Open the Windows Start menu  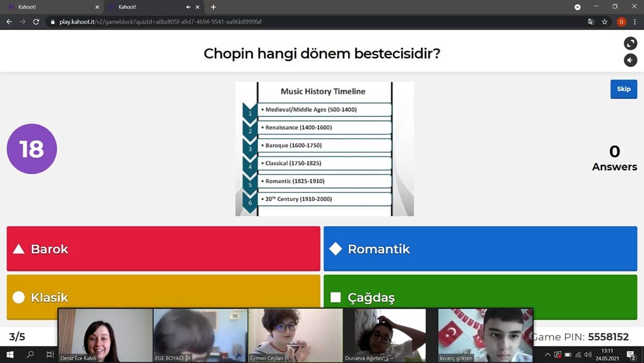[x=10, y=355]
